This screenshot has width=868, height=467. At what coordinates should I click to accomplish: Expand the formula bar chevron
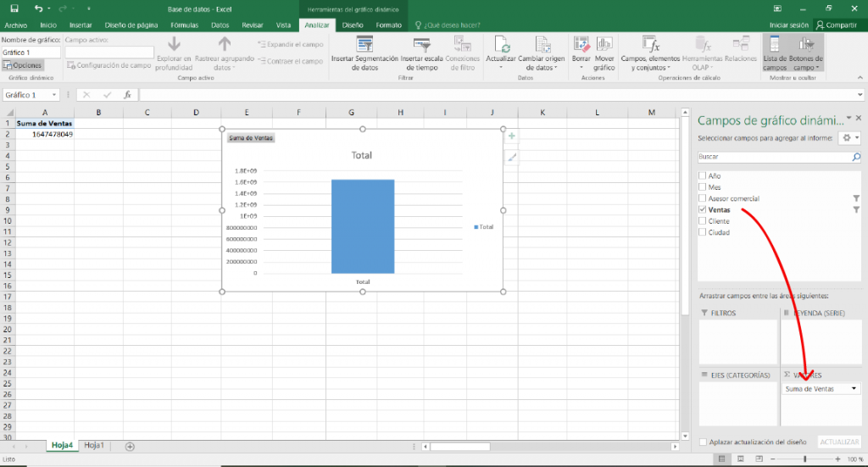tap(860, 95)
